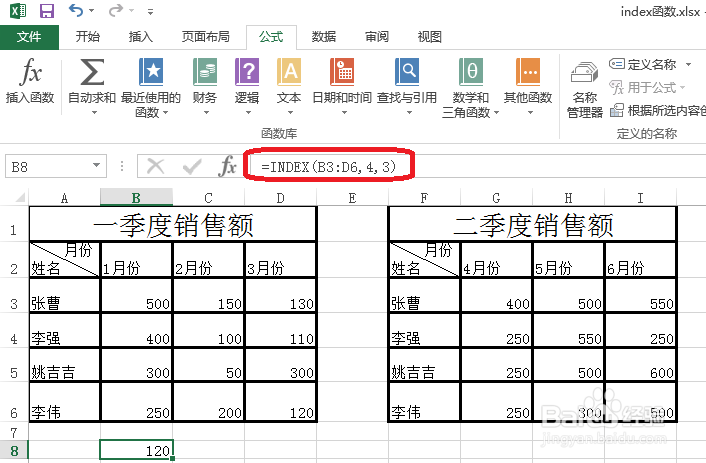Open the 其他函数 menu
The width and height of the screenshot is (706, 463).
[528, 86]
